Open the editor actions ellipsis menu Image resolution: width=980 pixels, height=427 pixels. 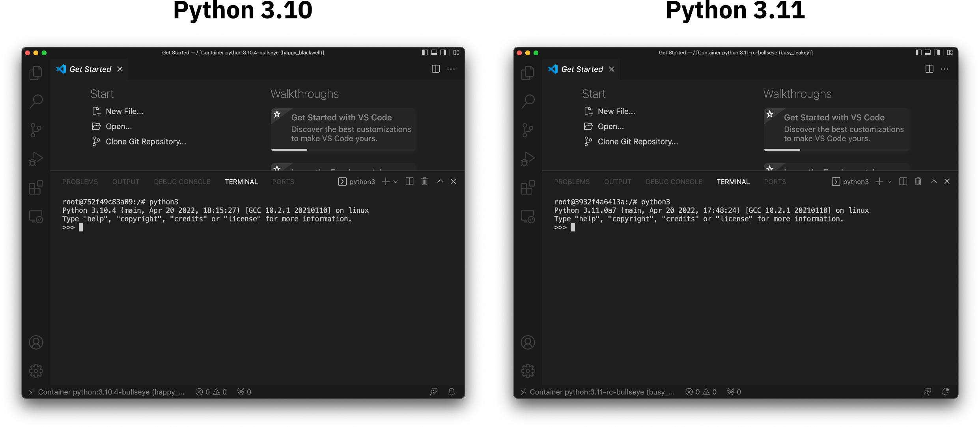(451, 69)
